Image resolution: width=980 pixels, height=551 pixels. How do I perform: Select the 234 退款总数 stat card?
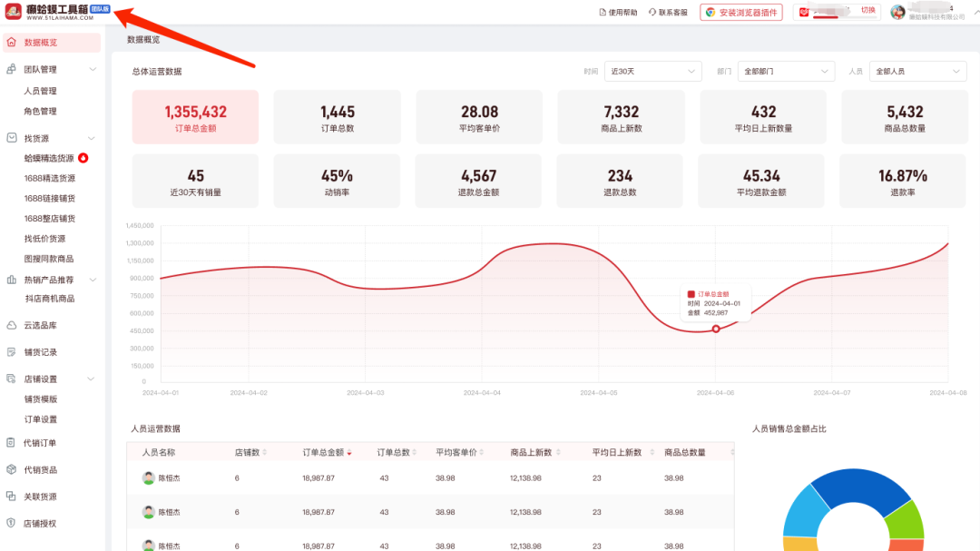tap(620, 181)
